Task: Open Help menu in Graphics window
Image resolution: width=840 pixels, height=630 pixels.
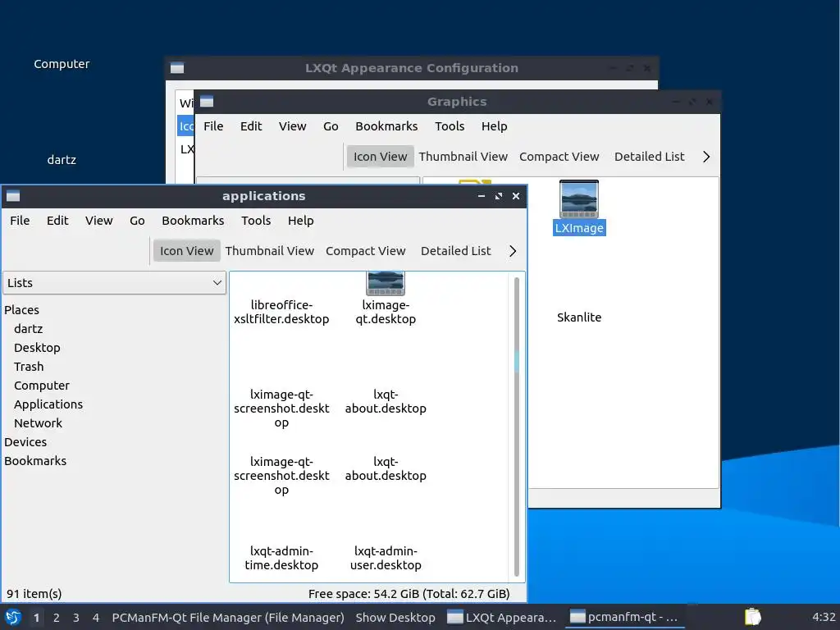Action: [494, 126]
